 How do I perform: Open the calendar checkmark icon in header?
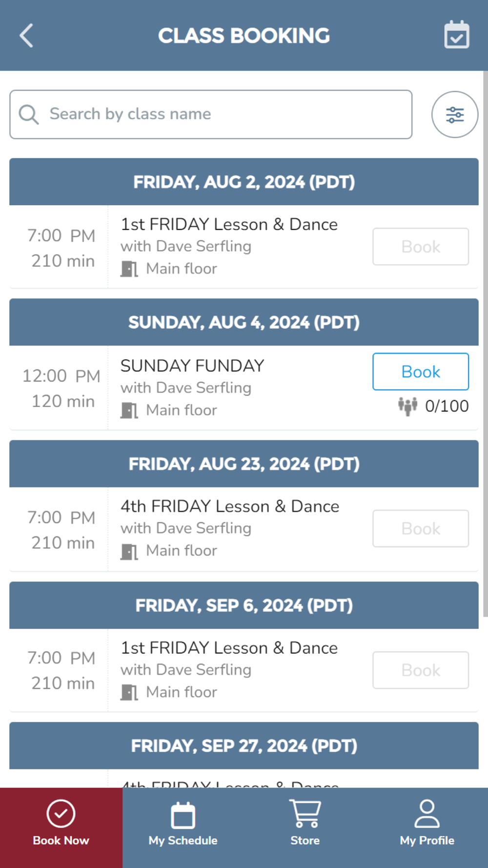pos(457,35)
